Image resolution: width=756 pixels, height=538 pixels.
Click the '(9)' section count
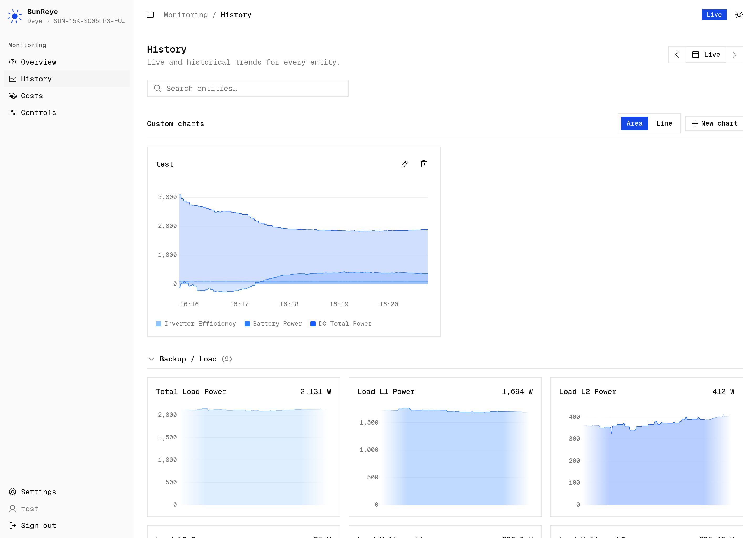[x=227, y=359]
